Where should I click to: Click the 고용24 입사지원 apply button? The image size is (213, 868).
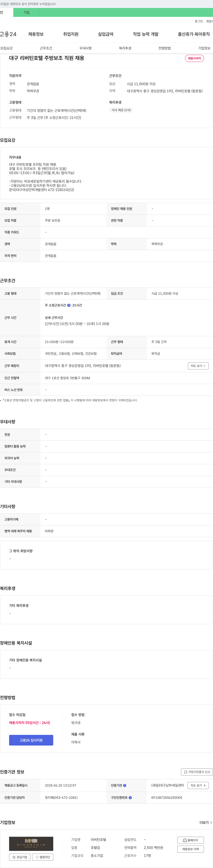click(x=31, y=740)
